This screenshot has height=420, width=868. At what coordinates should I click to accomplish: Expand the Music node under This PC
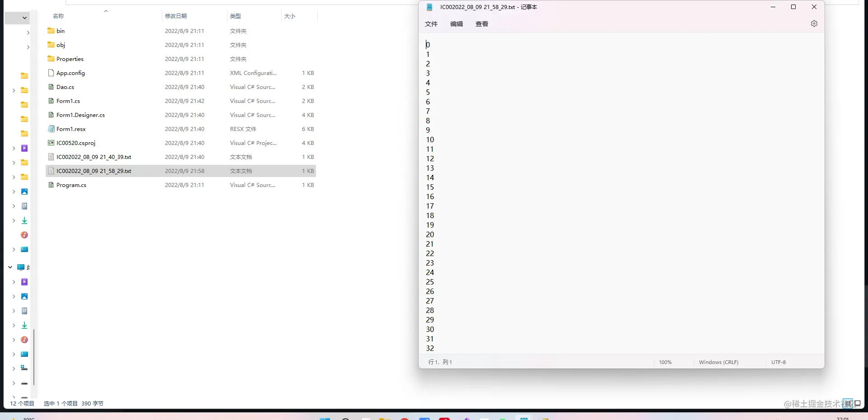tap(14, 340)
